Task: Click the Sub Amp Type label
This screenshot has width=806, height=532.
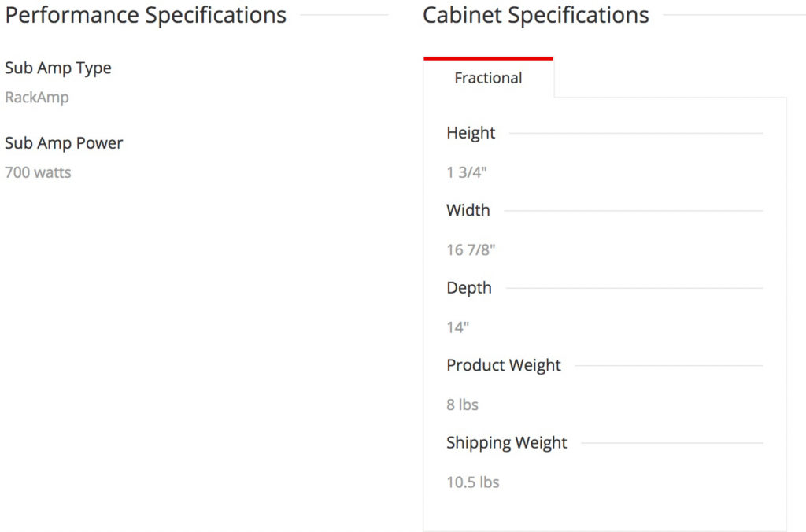Action: point(58,68)
